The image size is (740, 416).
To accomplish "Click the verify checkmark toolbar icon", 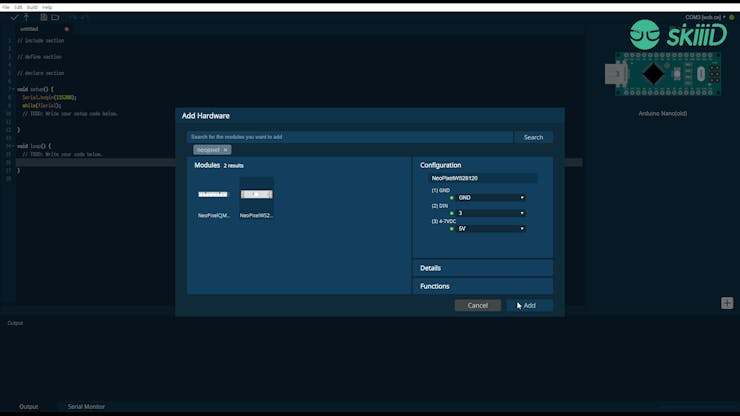I will (14, 17).
